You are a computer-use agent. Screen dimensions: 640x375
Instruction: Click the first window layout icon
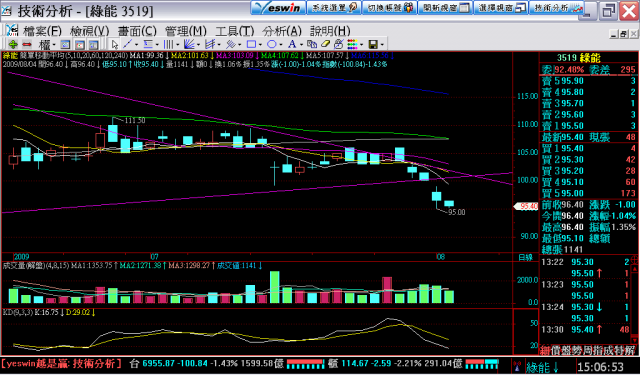pyautogui.click(x=65, y=44)
